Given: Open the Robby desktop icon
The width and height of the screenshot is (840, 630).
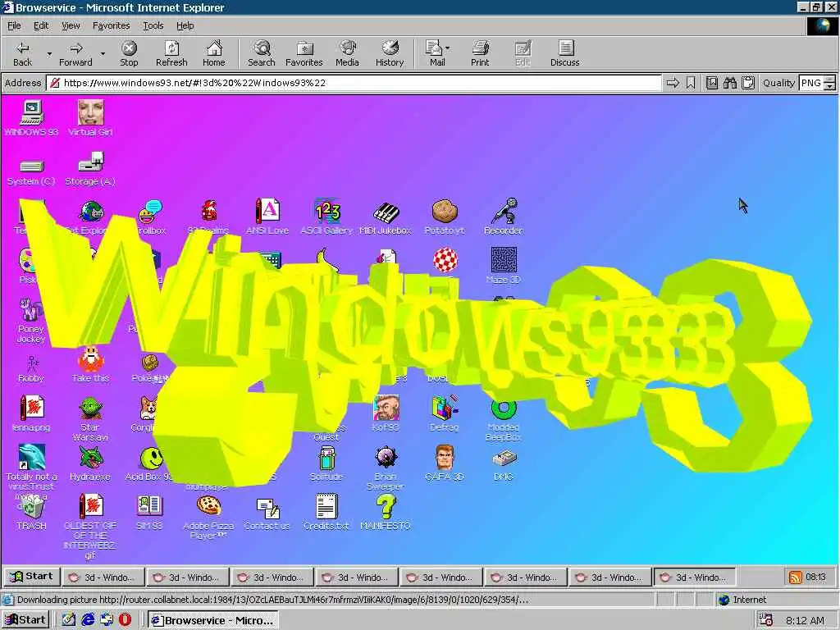Looking at the screenshot, I should [x=31, y=368].
